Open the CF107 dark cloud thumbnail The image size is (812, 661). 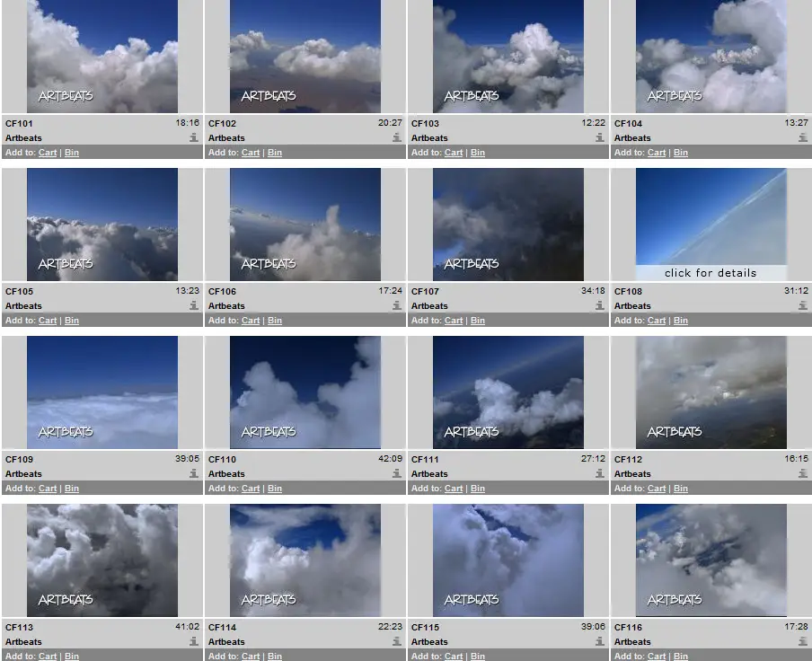(508, 225)
